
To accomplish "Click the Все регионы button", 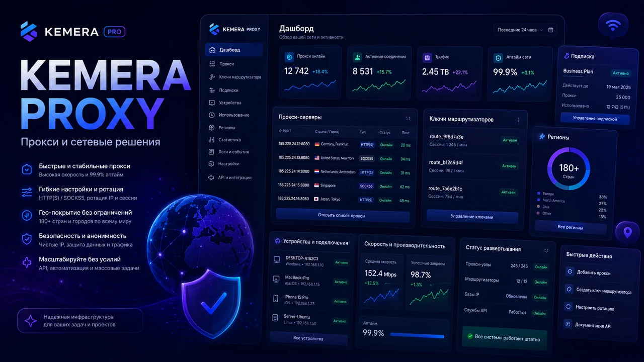I will point(571,228).
